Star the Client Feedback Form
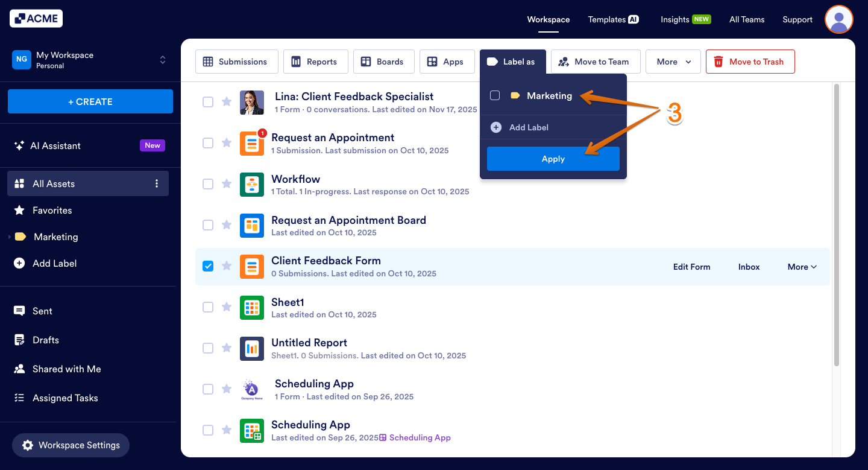This screenshot has width=868, height=470. point(227,266)
